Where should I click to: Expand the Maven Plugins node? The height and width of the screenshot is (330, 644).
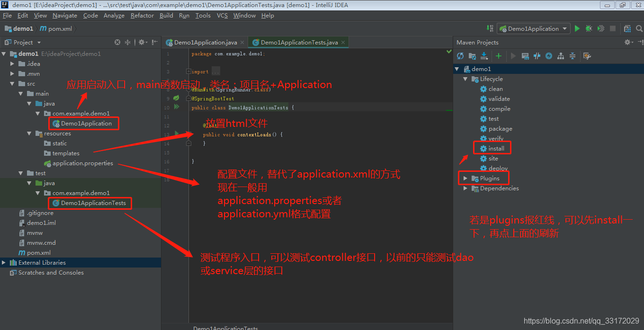tap(465, 178)
